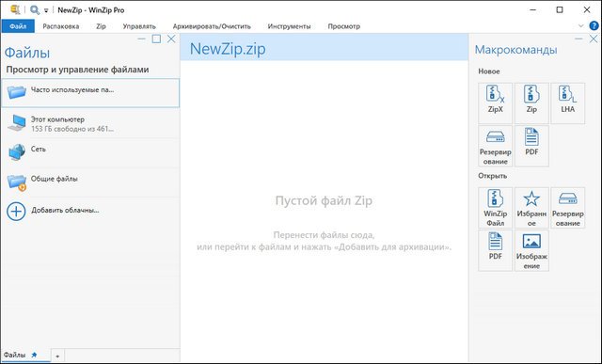Open Изображение image macro
602x364 pixels.
(531, 250)
